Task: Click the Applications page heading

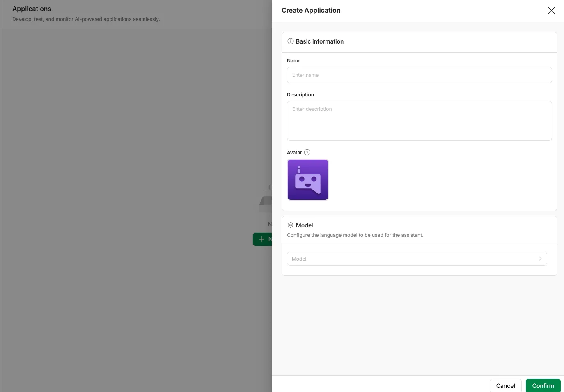Action: [x=32, y=9]
